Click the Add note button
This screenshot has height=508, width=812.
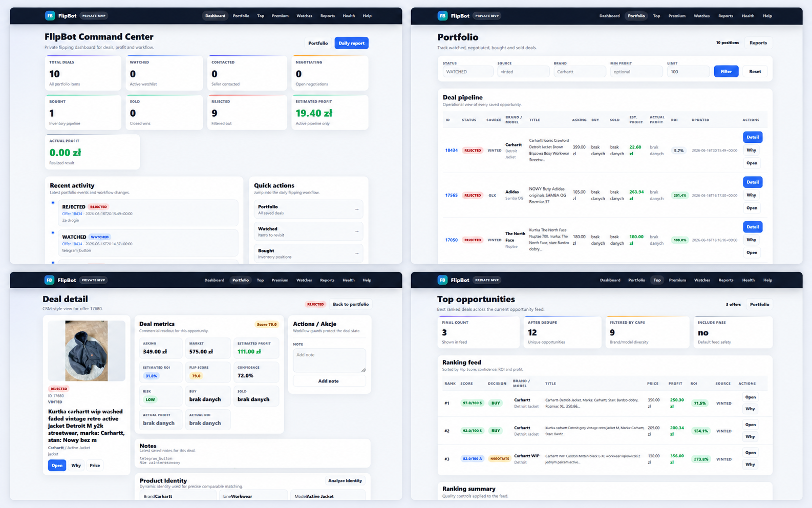329,381
